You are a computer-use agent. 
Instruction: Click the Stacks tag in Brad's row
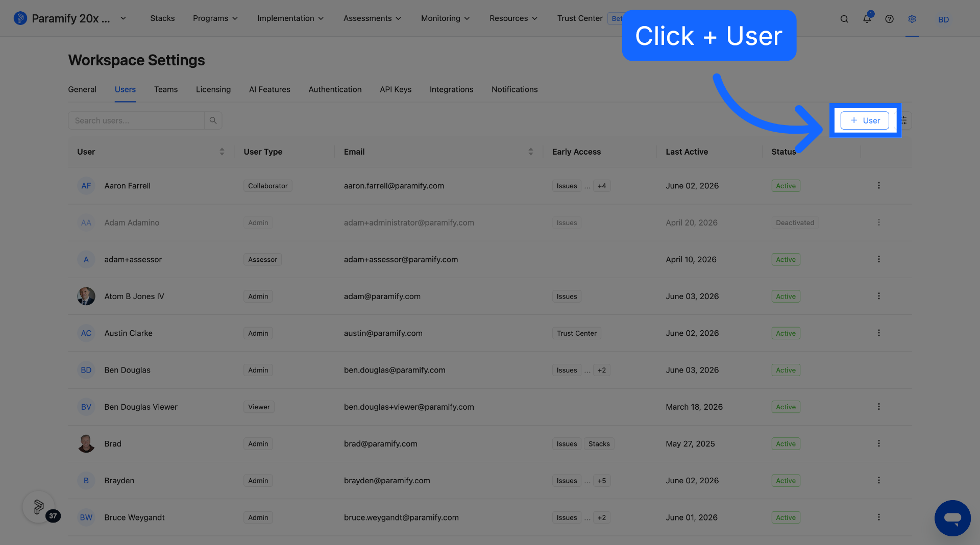(x=599, y=444)
